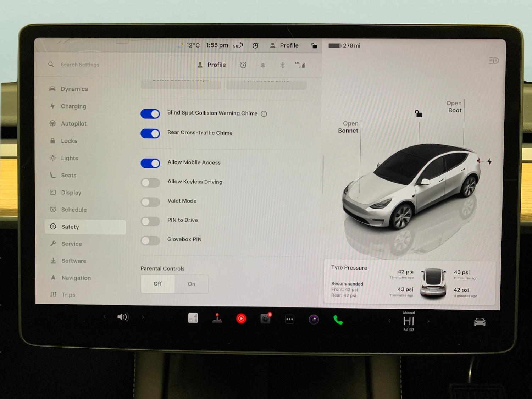Set Parental Controls to On
Image resolution: width=532 pixels, height=399 pixels.
click(x=191, y=284)
